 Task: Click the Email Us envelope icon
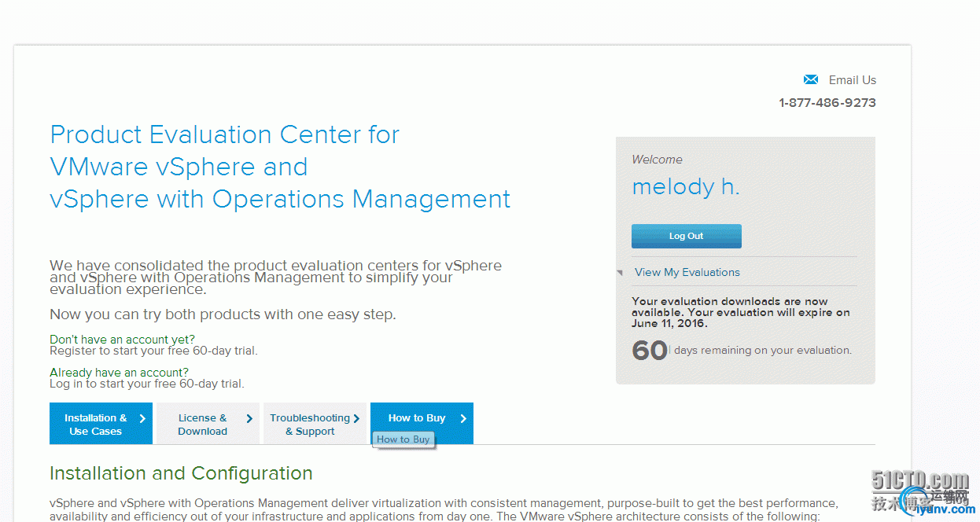click(x=811, y=79)
